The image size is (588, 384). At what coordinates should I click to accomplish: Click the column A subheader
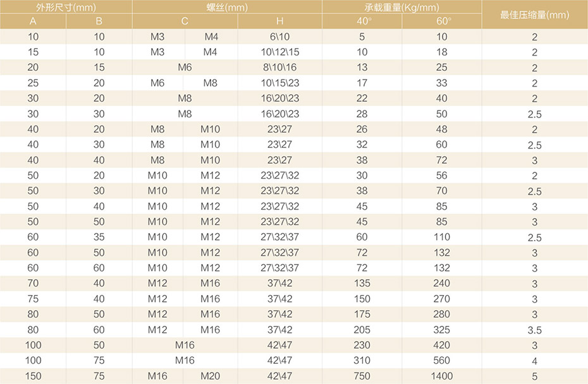tap(33, 21)
